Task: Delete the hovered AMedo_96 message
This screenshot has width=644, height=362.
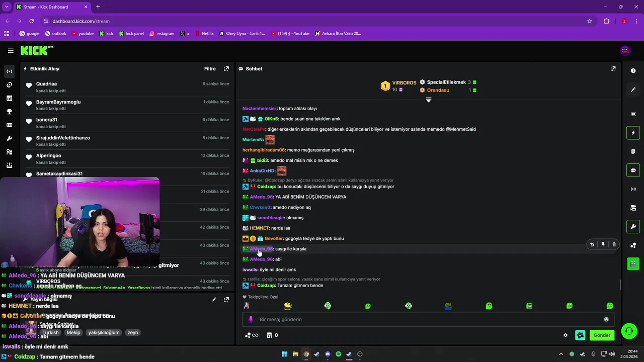Action: coord(614,244)
